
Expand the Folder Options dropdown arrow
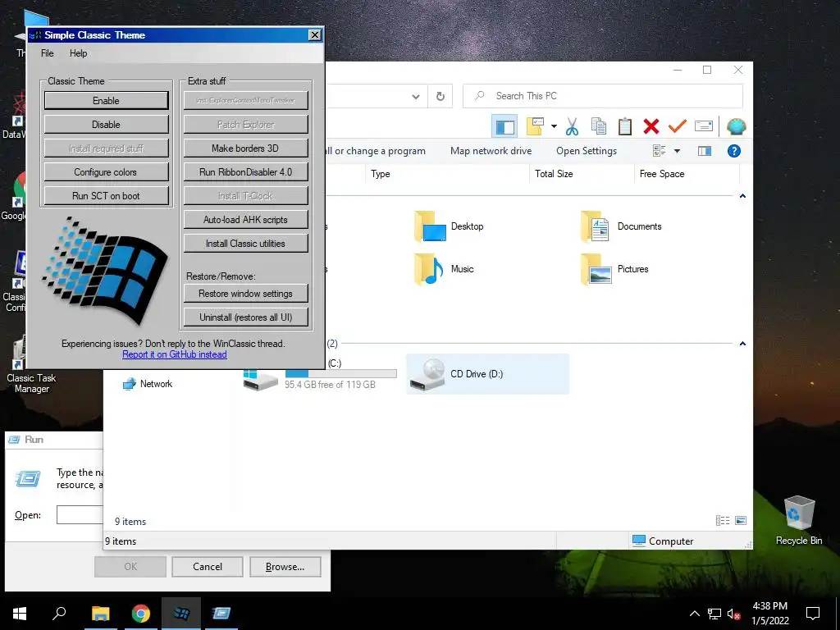[x=554, y=126]
